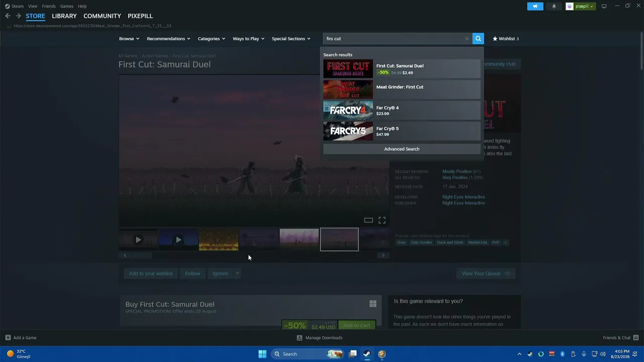Open the notifications bell
Screen dimensions: 644x362
(x=554, y=6)
